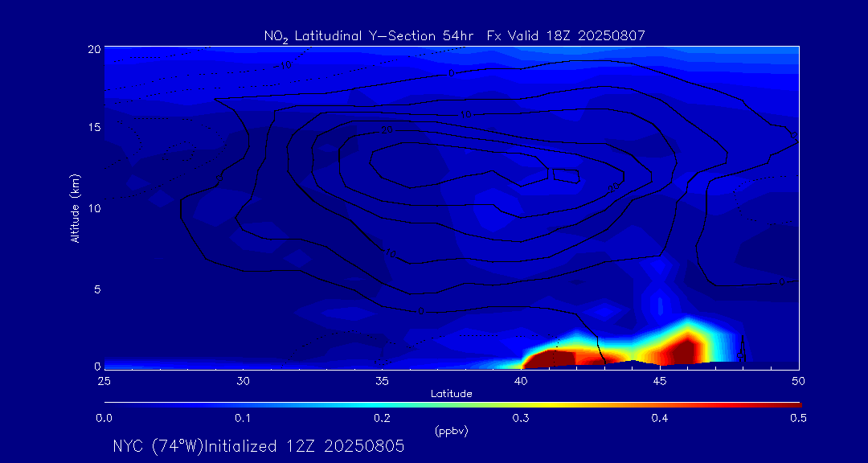Screen dimensions: 868x463
Task: Click the 15 tick on the altitude axis
Action: (92, 129)
